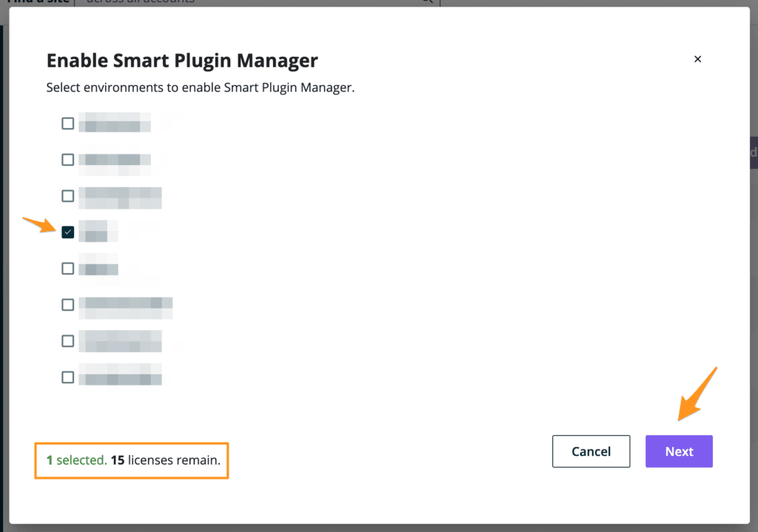Click the blurred name of the sixth environment

tap(125, 305)
